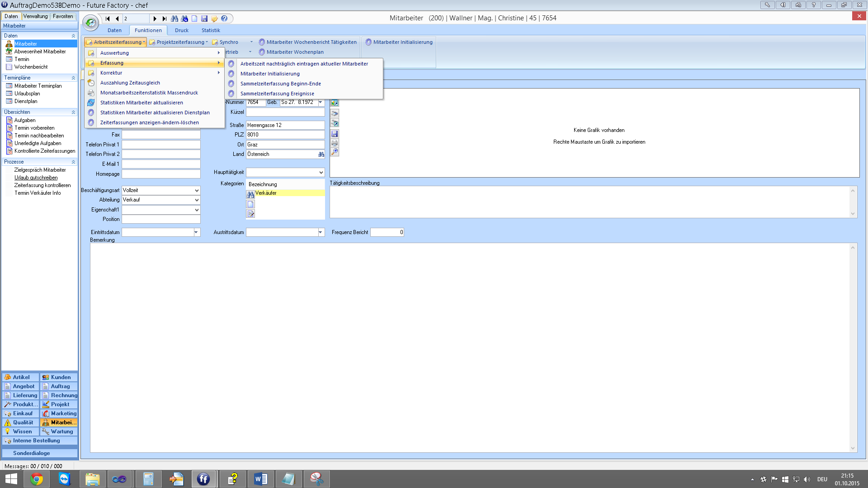This screenshot has height=488, width=868.
Task: Open the Beschäftigungsart dropdown
Action: pos(197,191)
